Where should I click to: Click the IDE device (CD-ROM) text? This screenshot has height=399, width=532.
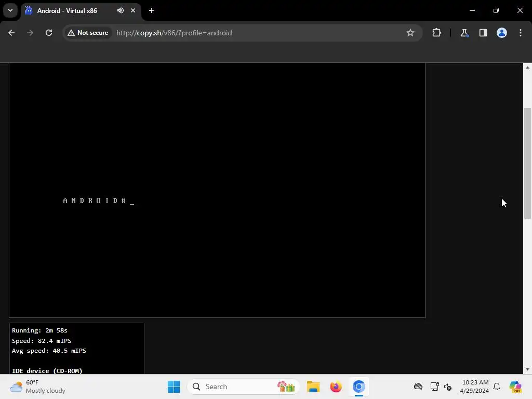pyautogui.click(x=47, y=370)
